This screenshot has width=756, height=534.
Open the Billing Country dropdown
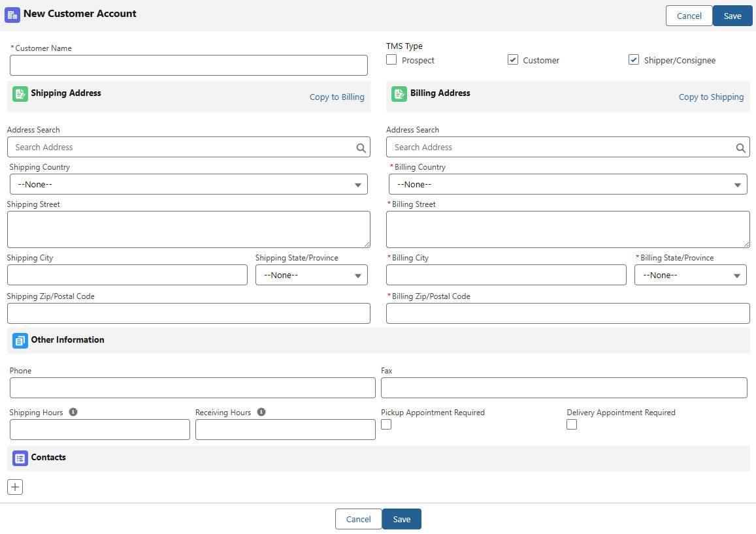(x=568, y=185)
